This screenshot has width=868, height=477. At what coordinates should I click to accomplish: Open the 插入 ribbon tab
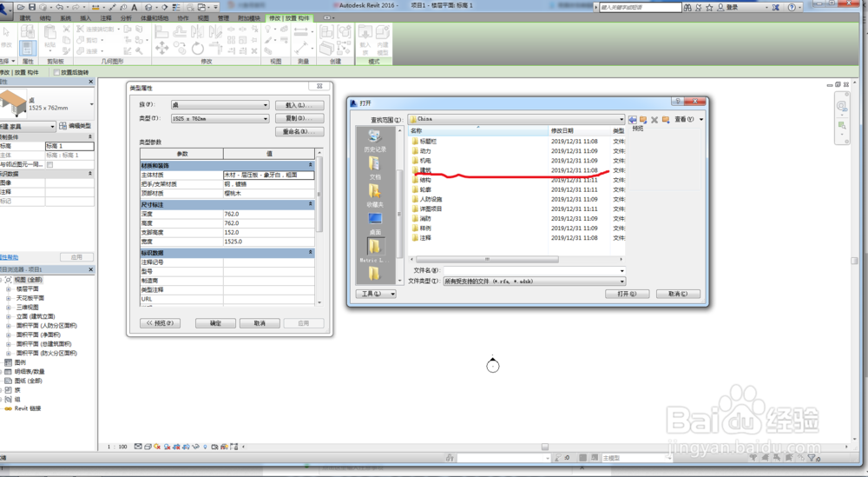point(85,18)
